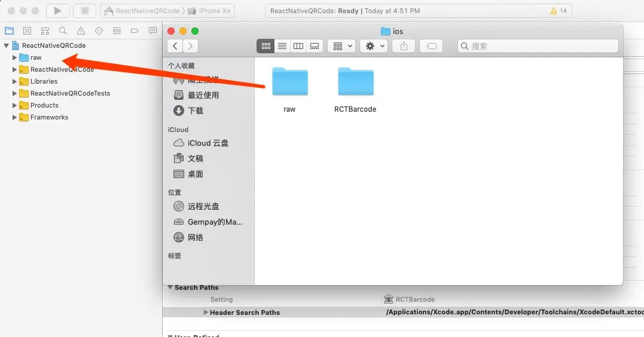This screenshot has height=337, width=644.
Task: Go back in the Finder ios window
Action: click(175, 46)
